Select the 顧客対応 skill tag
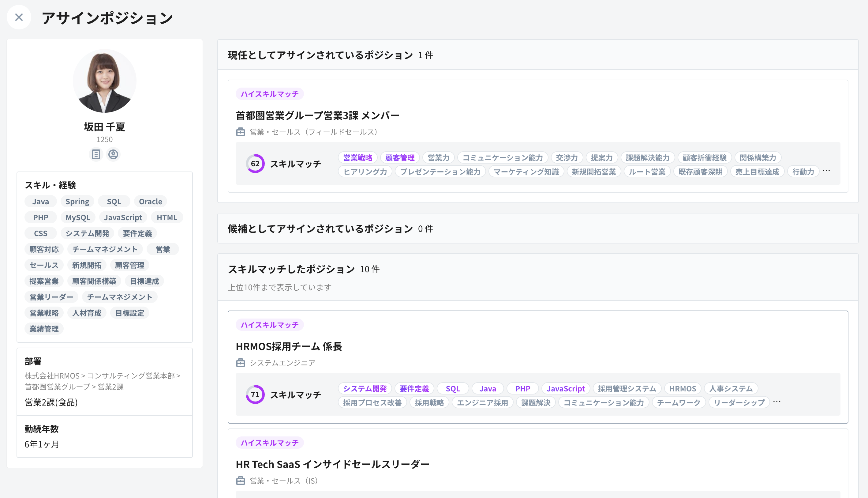868x498 pixels. tap(44, 249)
